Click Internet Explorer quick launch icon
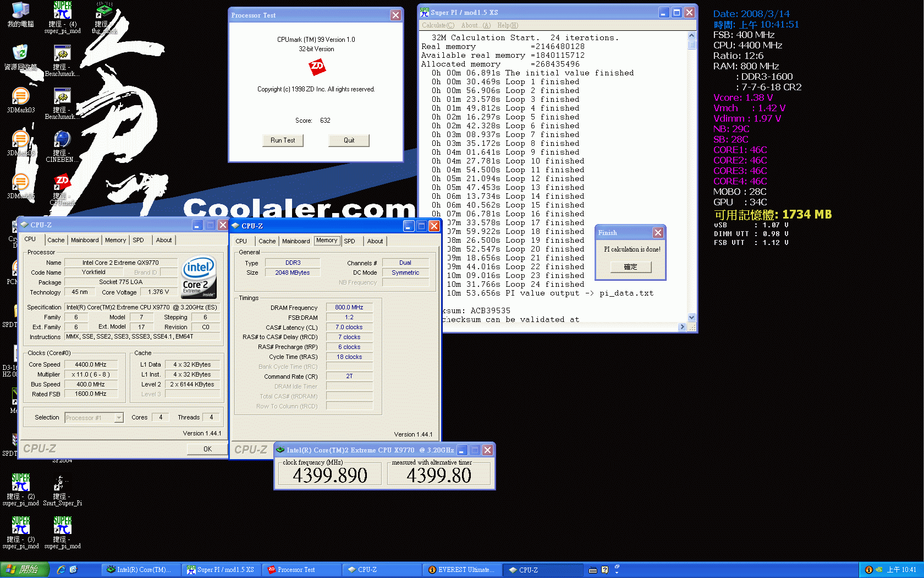The height and width of the screenshot is (578, 924). [x=61, y=570]
